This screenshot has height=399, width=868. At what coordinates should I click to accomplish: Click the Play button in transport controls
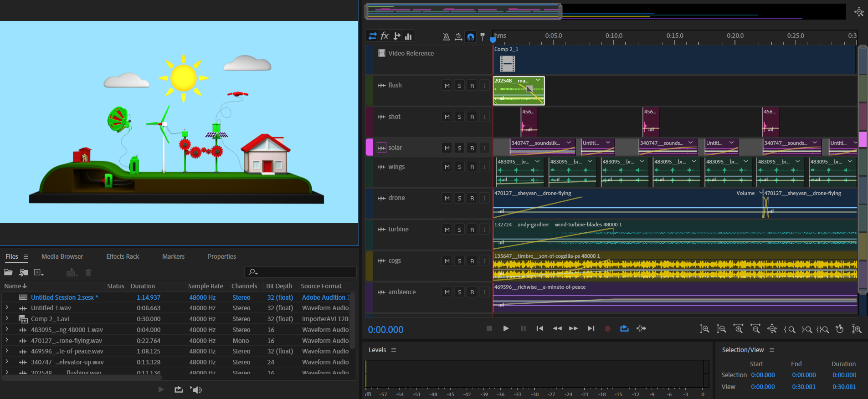click(506, 328)
